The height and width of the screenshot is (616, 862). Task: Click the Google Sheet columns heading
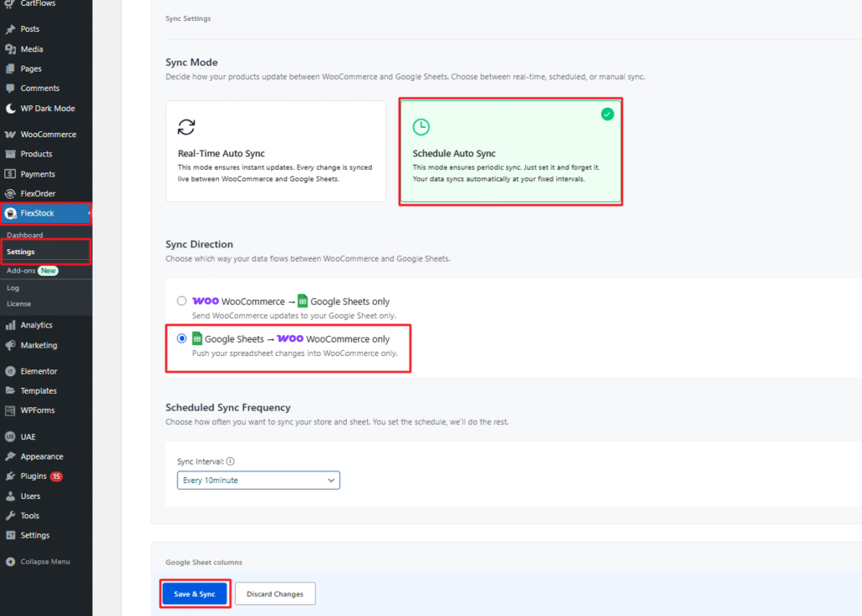pyautogui.click(x=204, y=563)
